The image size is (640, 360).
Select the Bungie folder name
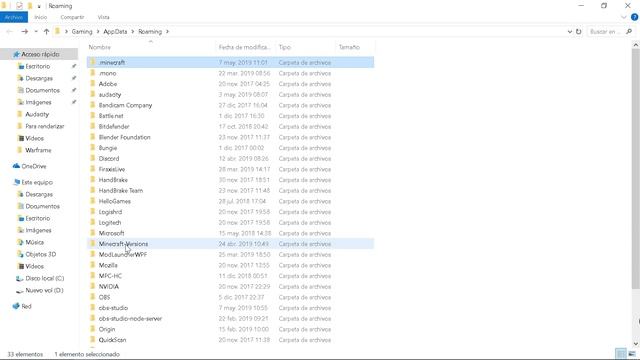108,148
